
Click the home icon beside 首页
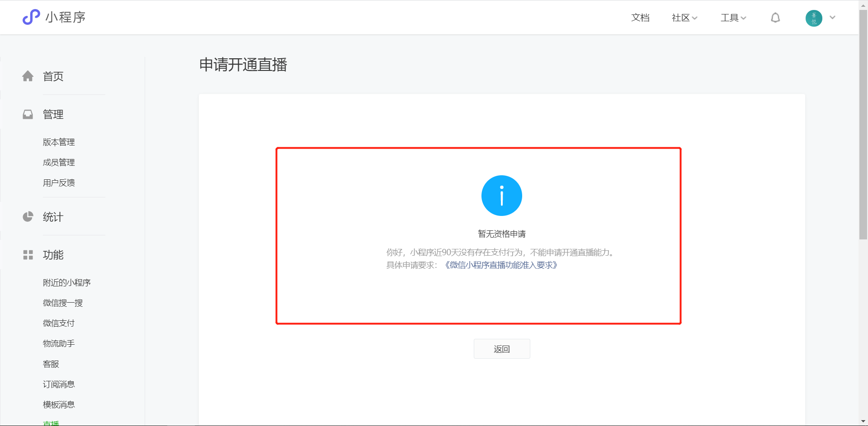coord(28,76)
